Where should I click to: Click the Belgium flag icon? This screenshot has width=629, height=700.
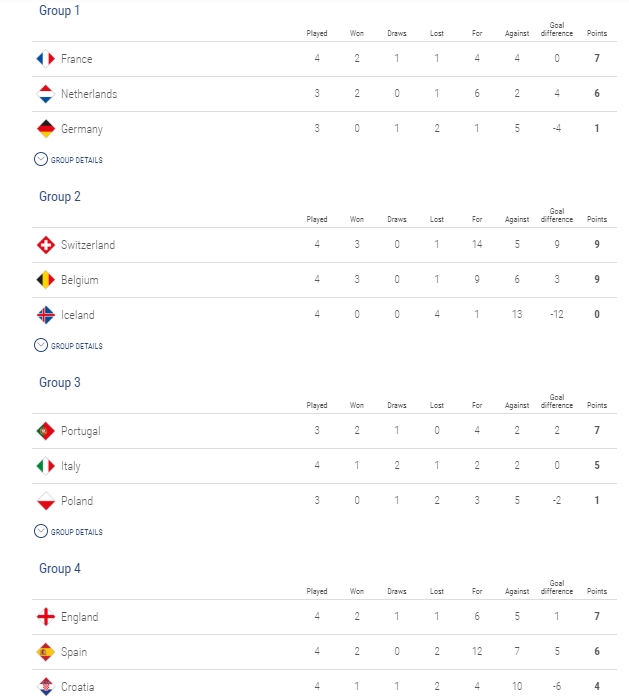(x=46, y=280)
